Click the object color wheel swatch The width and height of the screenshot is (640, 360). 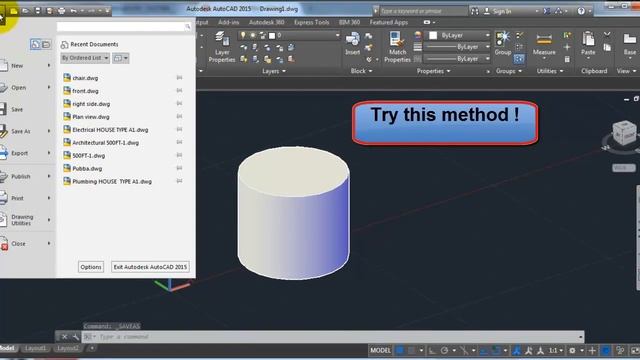(x=418, y=36)
